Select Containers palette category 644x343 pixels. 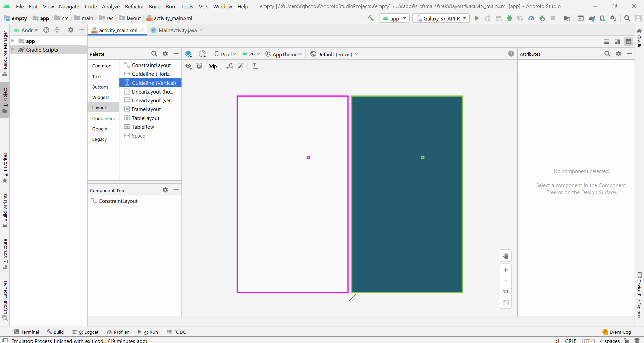coord(103,118)
